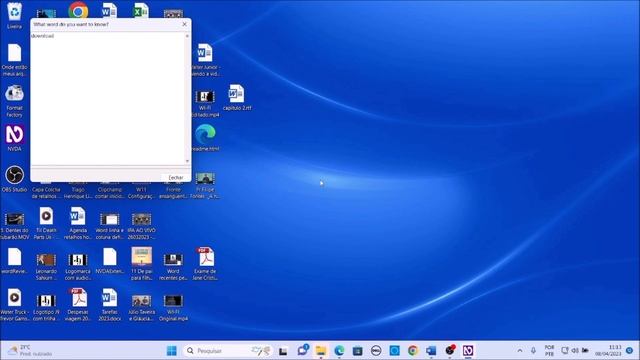Show hidden system tray icons
Screen dimensions: 640x360
click(520, 351)
